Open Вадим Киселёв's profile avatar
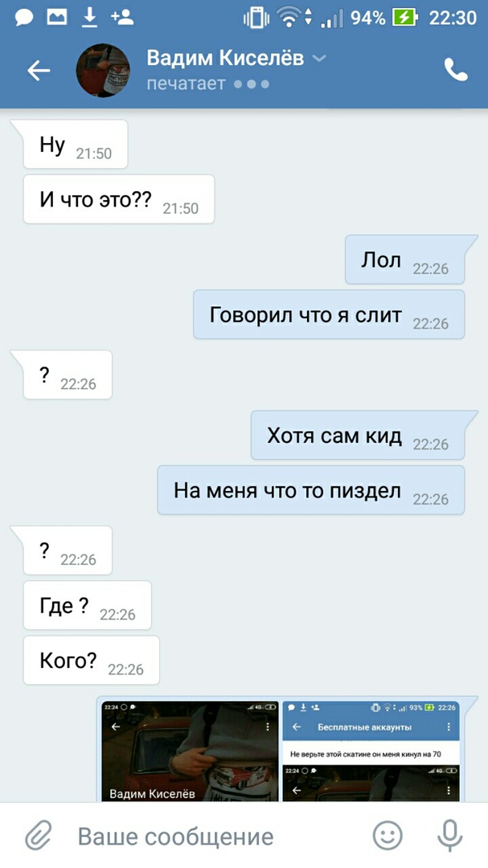 click(x=102, y=70)
